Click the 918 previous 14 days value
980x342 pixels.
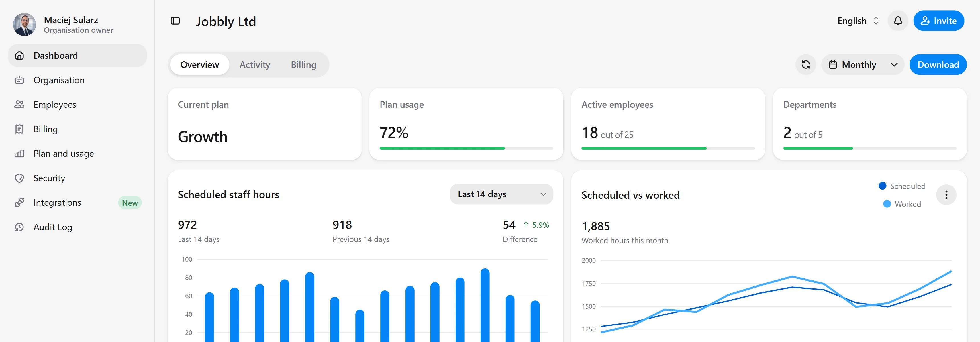(x=342, y=225)
